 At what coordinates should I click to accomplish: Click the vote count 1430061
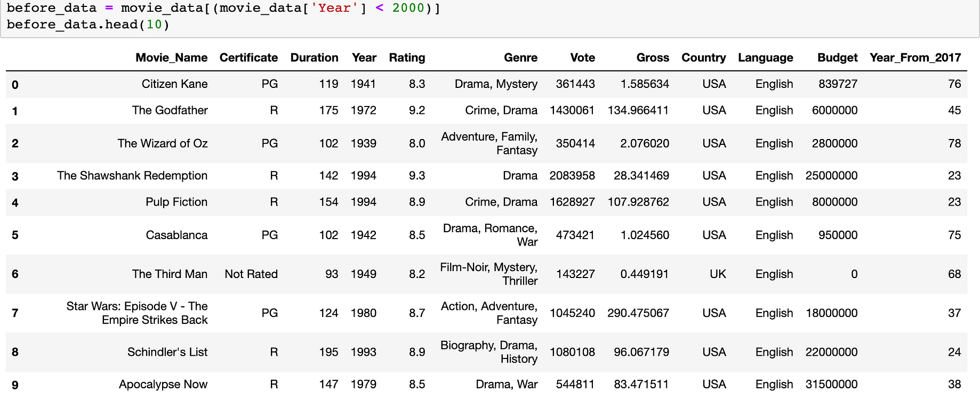pos(572,110)
